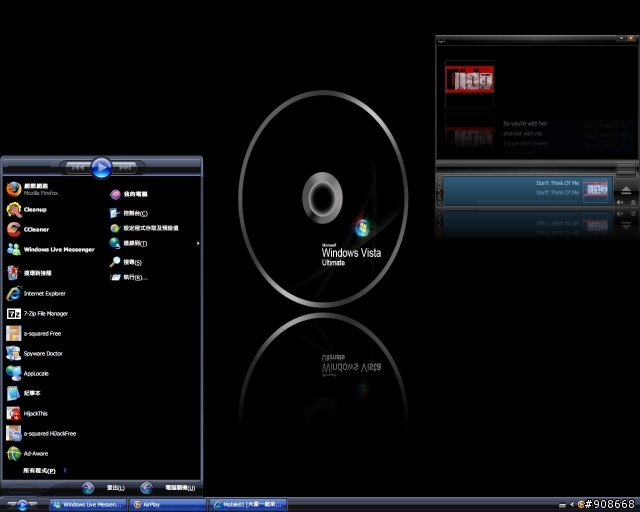
Task: Launch HijackThis
Action: point(27,414)
